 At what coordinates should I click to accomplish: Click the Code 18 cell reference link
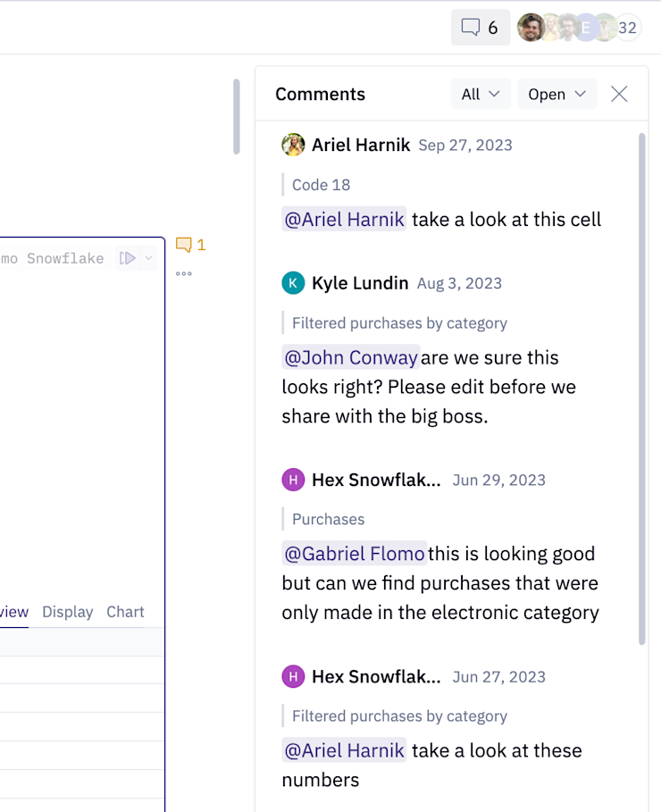[x=319, y=185]
